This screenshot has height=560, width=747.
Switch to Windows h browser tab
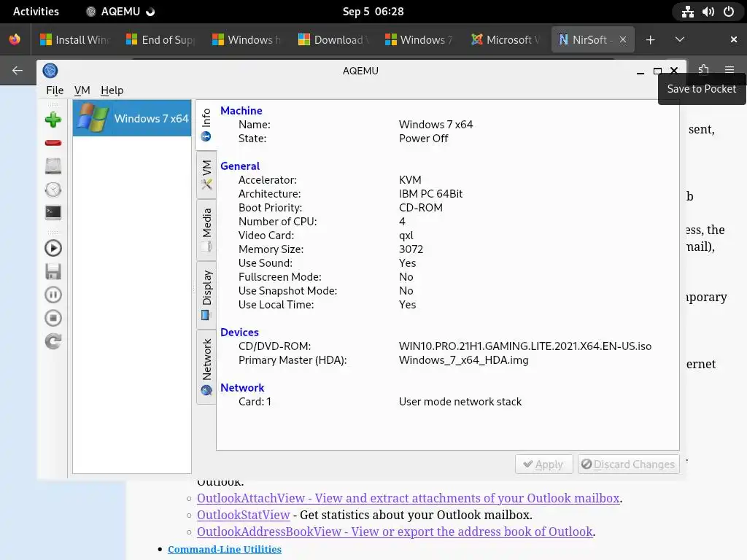coord(247,39)
